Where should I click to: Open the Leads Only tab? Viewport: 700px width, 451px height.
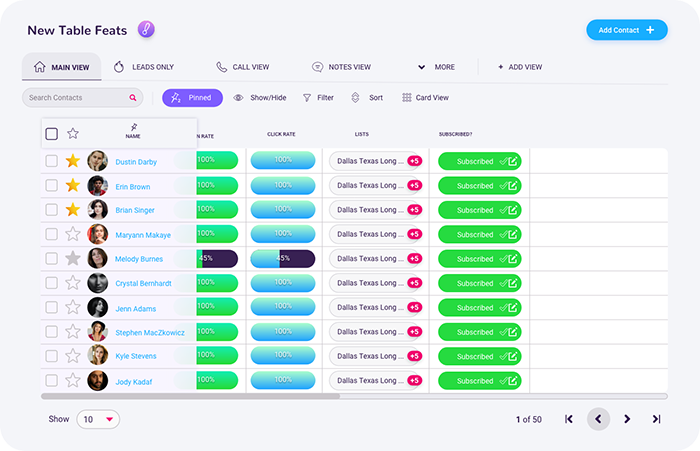[143, 67]
